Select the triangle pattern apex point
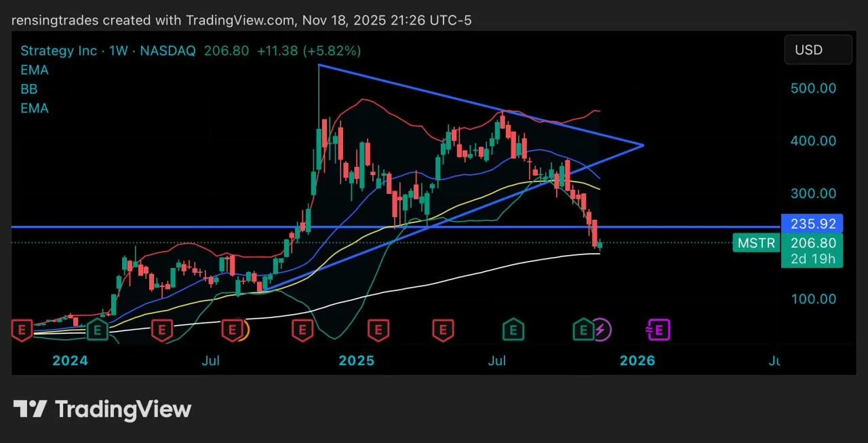 click(x=642, y=145)
